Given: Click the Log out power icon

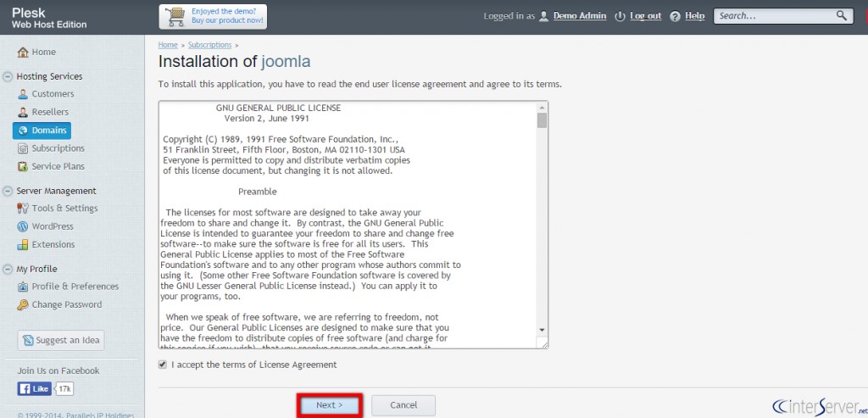Looking at the screenshot, I should (x=620, y=16).
